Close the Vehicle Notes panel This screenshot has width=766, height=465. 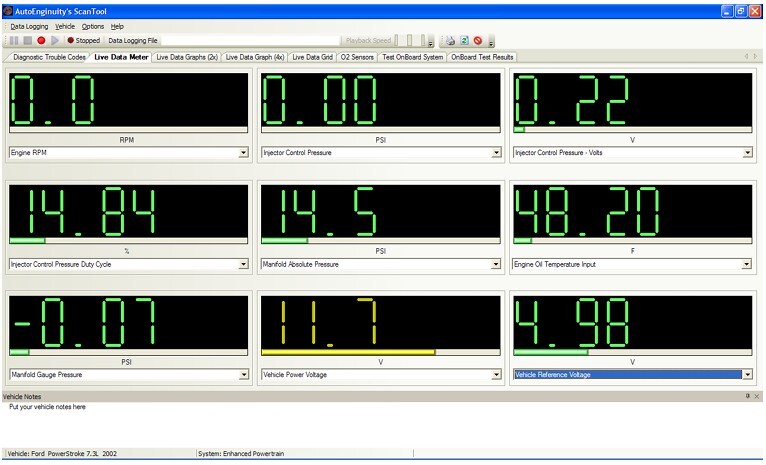(757, 397)
